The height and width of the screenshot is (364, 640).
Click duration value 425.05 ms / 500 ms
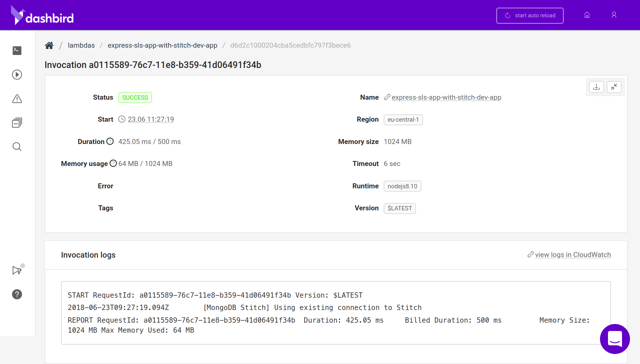pyautogui.click(x=149, y=142)
